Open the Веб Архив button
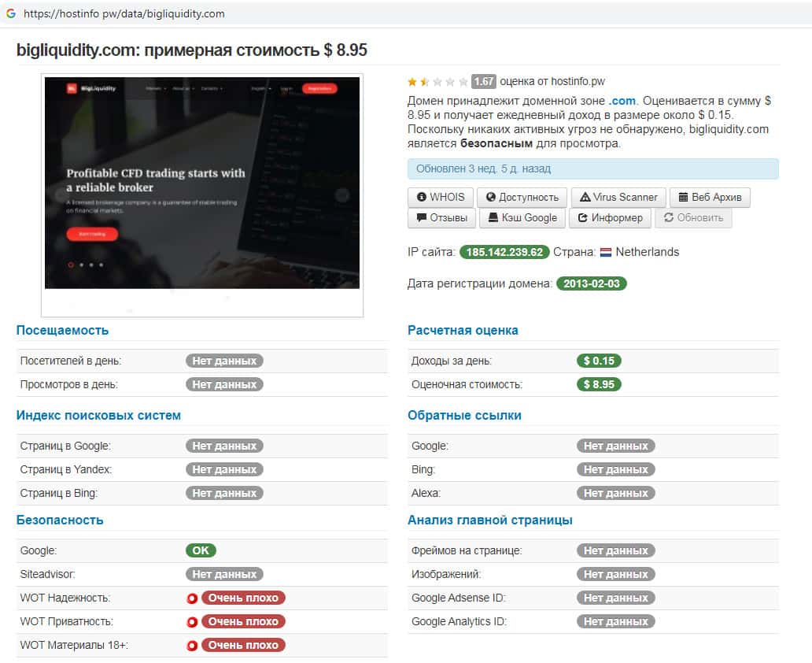 (x=710, y=197)
